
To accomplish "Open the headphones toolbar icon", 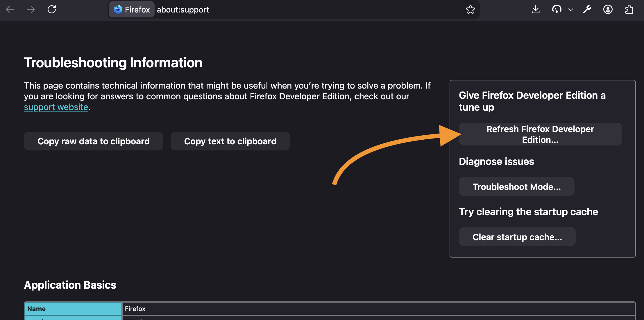I will pyautogui.click(x=557, y=10).
